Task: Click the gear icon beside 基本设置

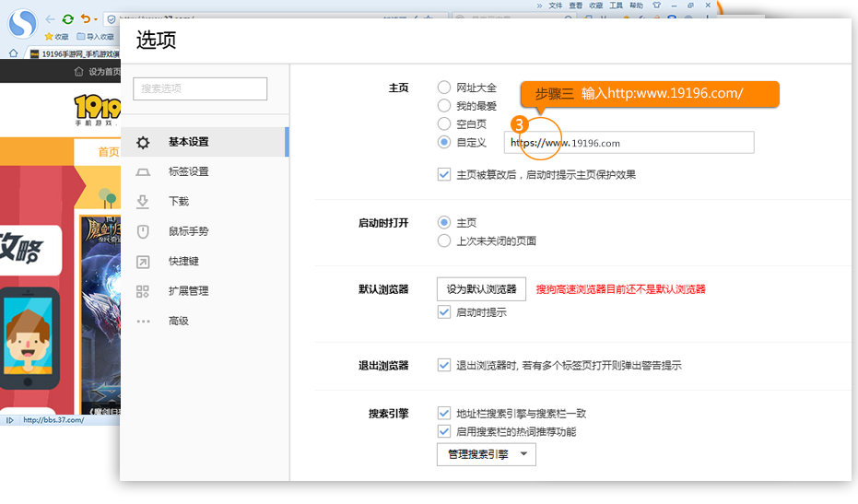Action: click(x=143, y=142)
